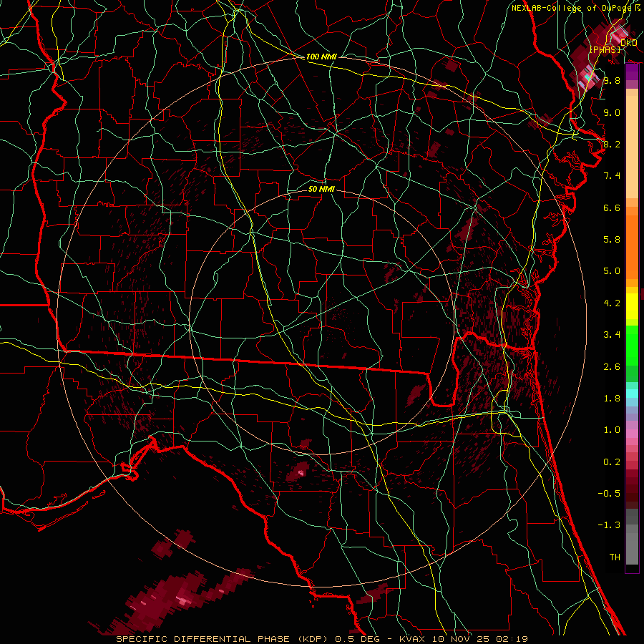Click the 1.0 scale value

pyautogui.click(x=612, y=430)
